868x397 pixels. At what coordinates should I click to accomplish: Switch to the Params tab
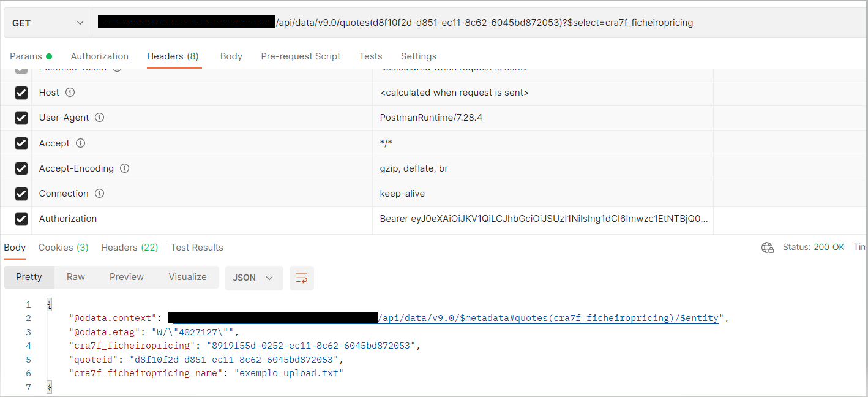tap(31, 56)
